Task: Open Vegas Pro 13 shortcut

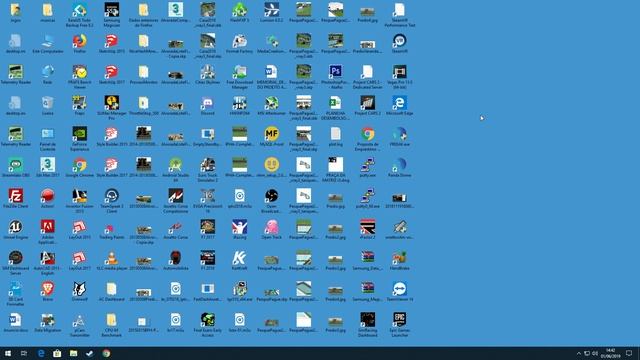Action: pyautogui.click(x=399, y=72)
